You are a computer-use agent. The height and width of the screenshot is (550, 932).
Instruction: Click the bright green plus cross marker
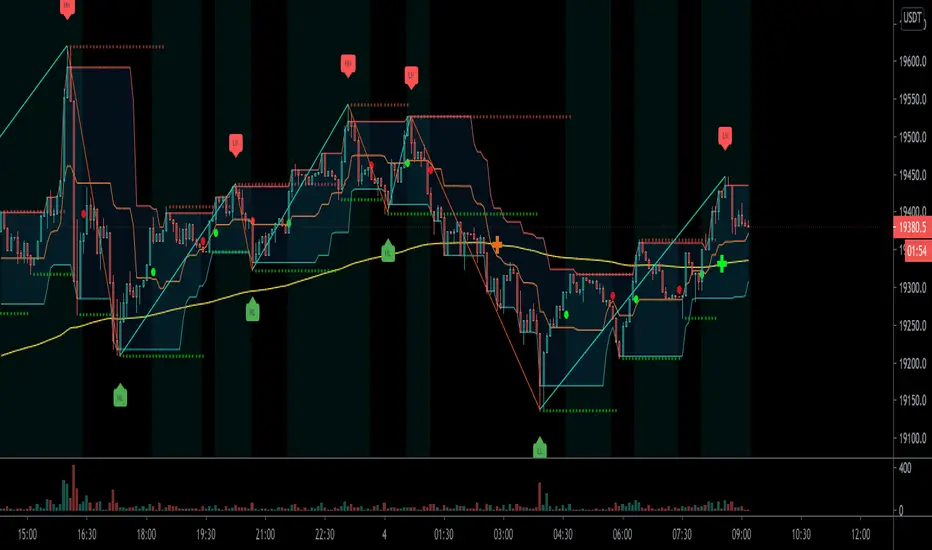point(722,263)
